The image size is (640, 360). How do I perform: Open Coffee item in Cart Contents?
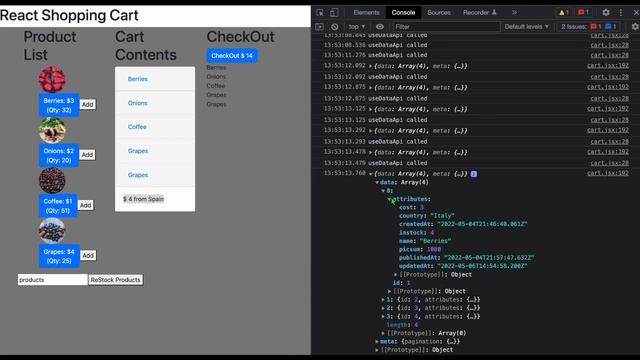137,127
